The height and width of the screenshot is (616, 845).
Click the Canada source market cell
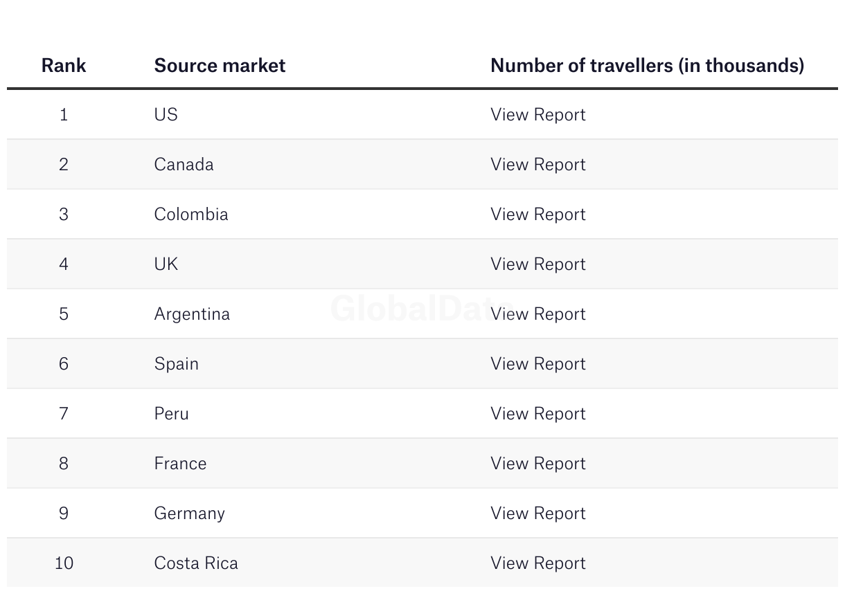coord(184,164)
